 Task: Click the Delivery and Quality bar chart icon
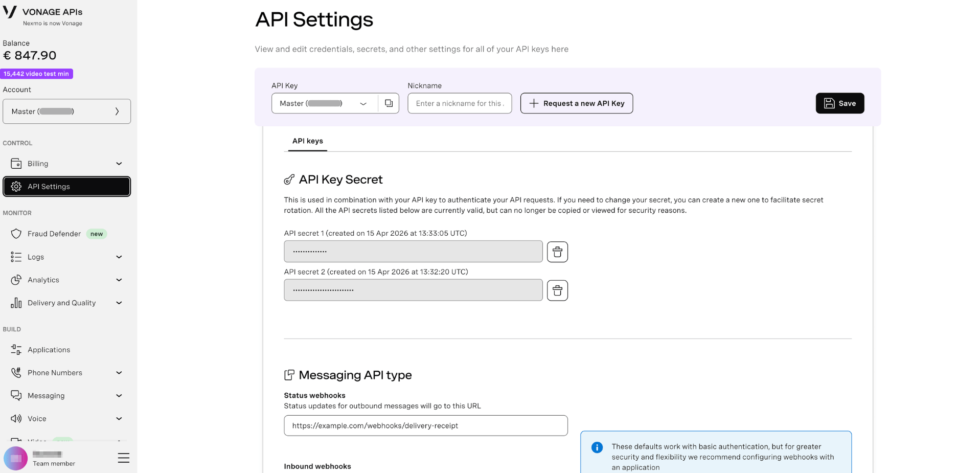click(x=16, y=303)
